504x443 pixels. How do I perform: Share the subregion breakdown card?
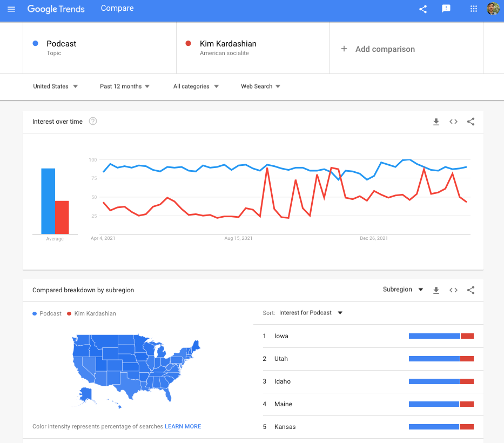(471, 290)
